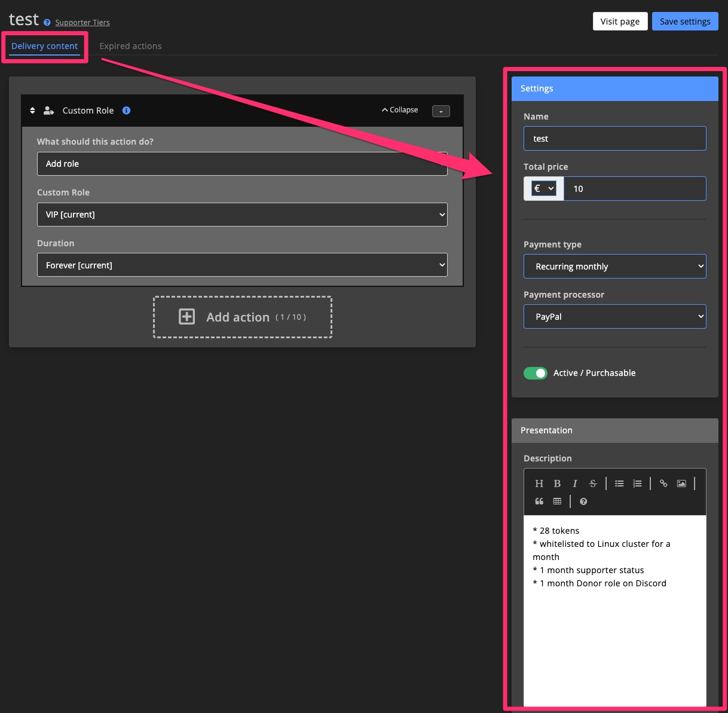Viewport: 728px width, 713px height.
Task: Open the Supporter Tiers link
Action: click(82, 22)
